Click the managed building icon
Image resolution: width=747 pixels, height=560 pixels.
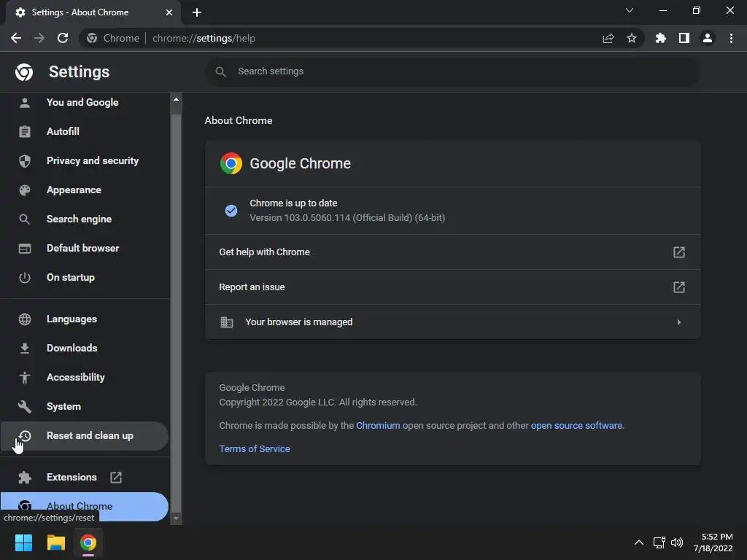pyautogui.click(x=227, y=322)
